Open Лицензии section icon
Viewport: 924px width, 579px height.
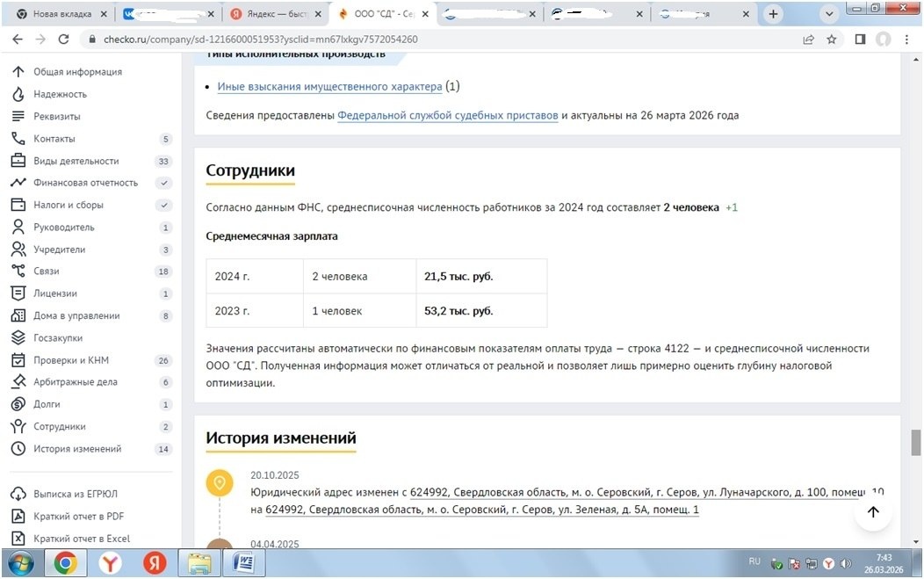click(18, 293)
